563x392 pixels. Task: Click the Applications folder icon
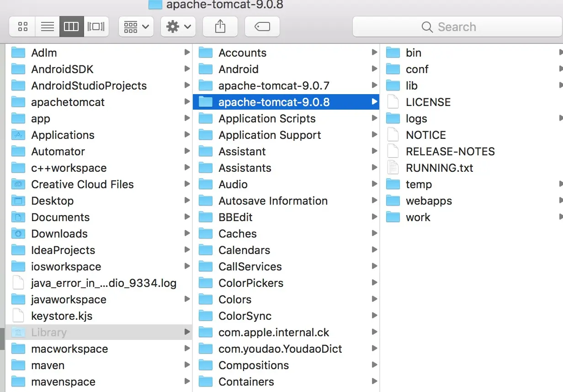click(x=18, y=135)
